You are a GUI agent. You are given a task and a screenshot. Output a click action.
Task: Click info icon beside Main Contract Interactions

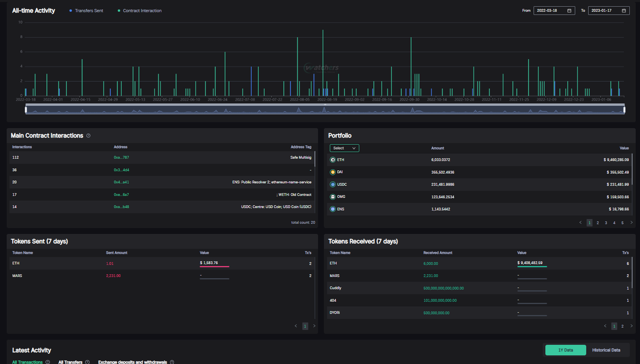tap(88, 136)
